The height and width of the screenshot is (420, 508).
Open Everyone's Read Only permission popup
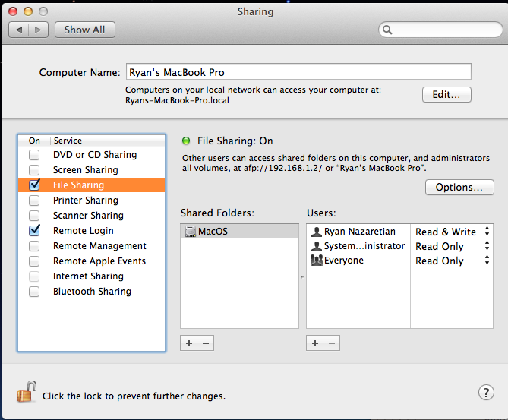[x=452, y=261]
